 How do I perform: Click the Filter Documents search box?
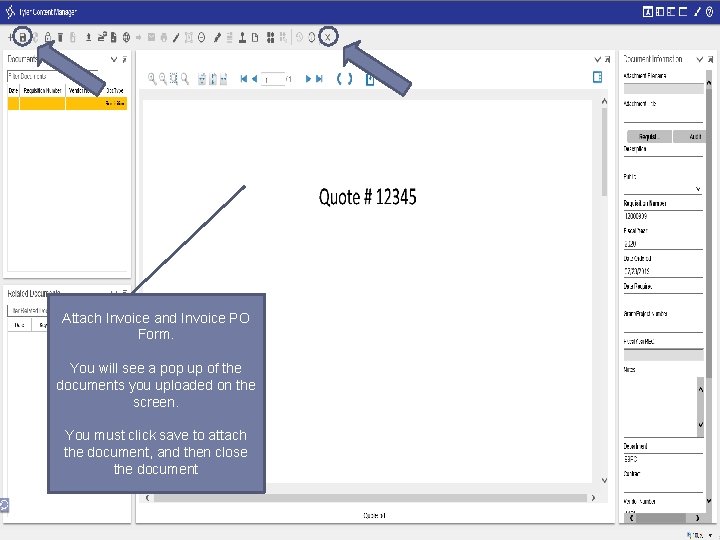point(52,76)
